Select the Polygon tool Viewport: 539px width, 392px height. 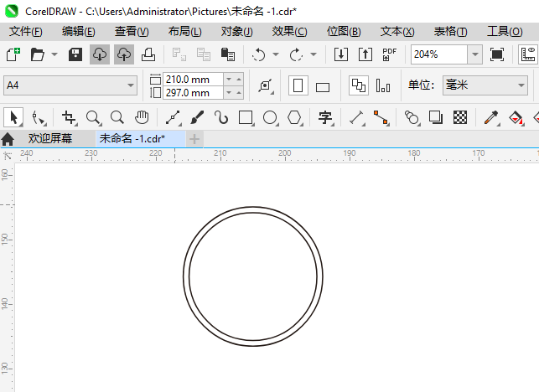pos(295,118)
